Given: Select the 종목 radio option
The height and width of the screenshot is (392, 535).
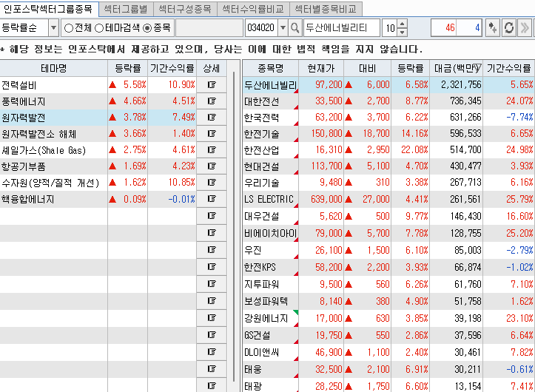Looking at the screenshot, I should coord(147,28).
